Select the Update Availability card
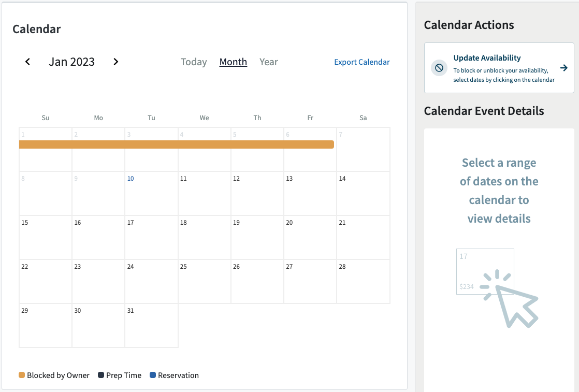Viewport: 579px width, 392px height. point(499,68)
